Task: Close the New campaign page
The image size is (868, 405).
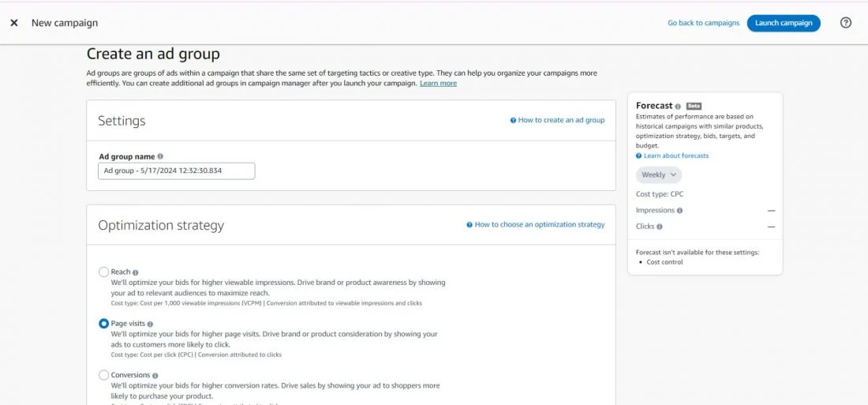Action: pyautogui.click(x=14, y=23)
